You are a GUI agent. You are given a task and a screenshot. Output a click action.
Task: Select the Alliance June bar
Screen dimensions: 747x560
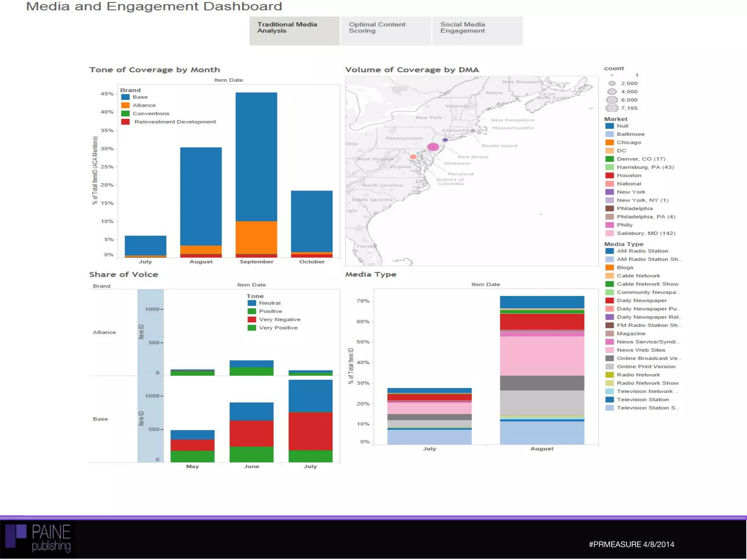(x=251, y=368)
